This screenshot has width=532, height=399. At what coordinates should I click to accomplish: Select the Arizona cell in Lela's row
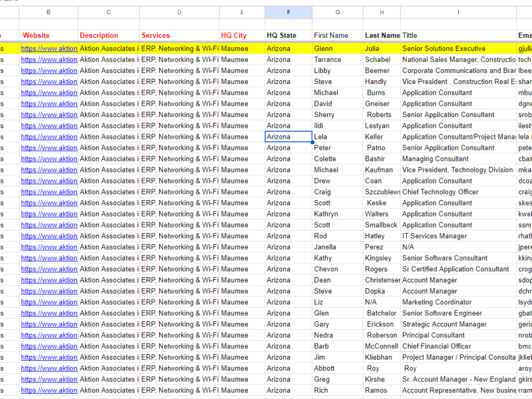288,137
